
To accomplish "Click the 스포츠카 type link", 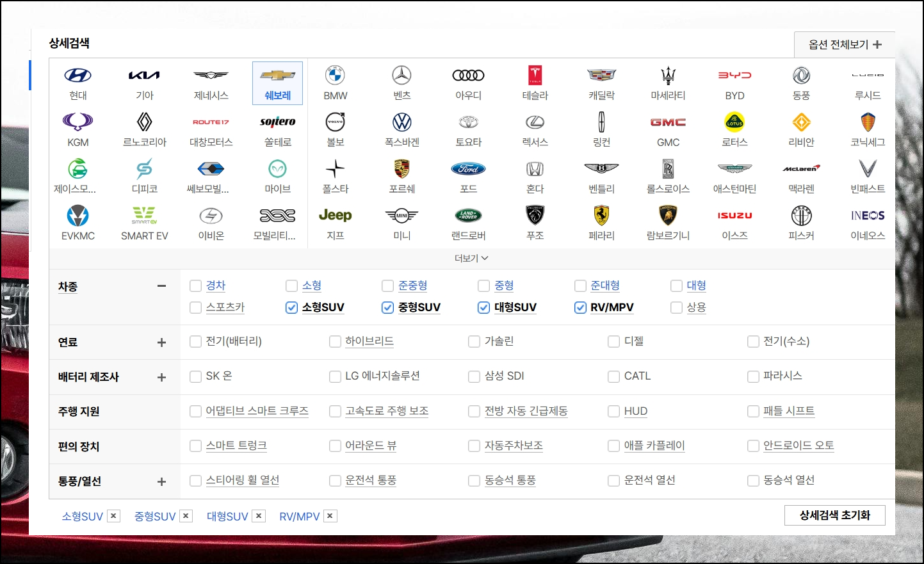I will 225,307.
